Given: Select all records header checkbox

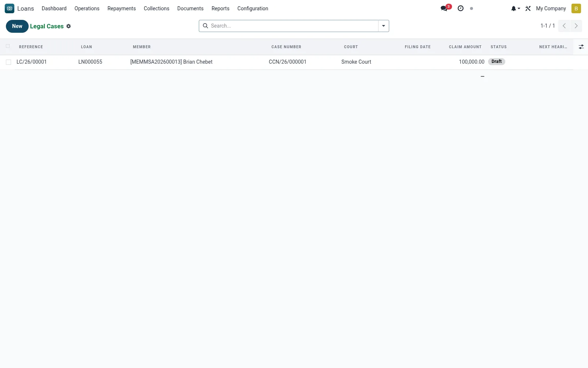Looking at the screenshot, I should tap(8, 46).
